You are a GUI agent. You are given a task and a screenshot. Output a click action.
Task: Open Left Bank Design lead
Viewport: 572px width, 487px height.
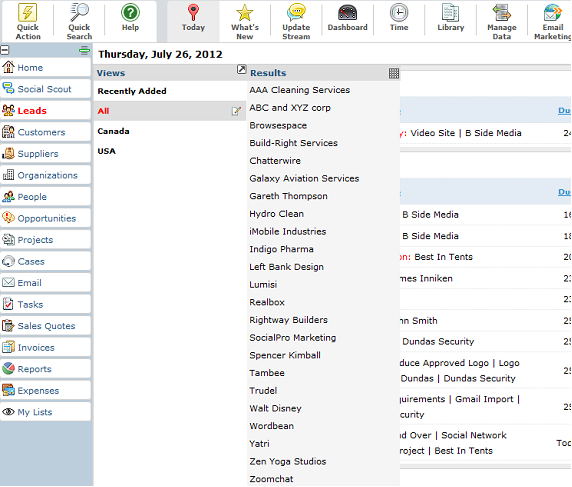(286, 267)
